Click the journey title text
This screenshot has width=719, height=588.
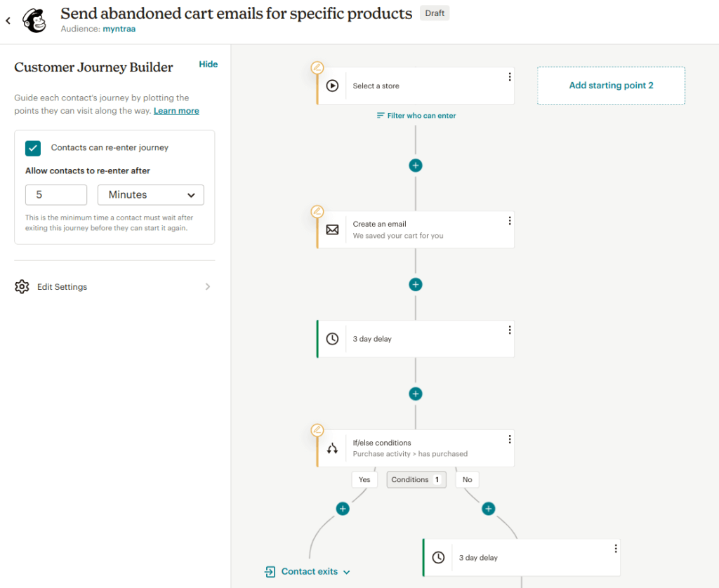pos(236,14)
